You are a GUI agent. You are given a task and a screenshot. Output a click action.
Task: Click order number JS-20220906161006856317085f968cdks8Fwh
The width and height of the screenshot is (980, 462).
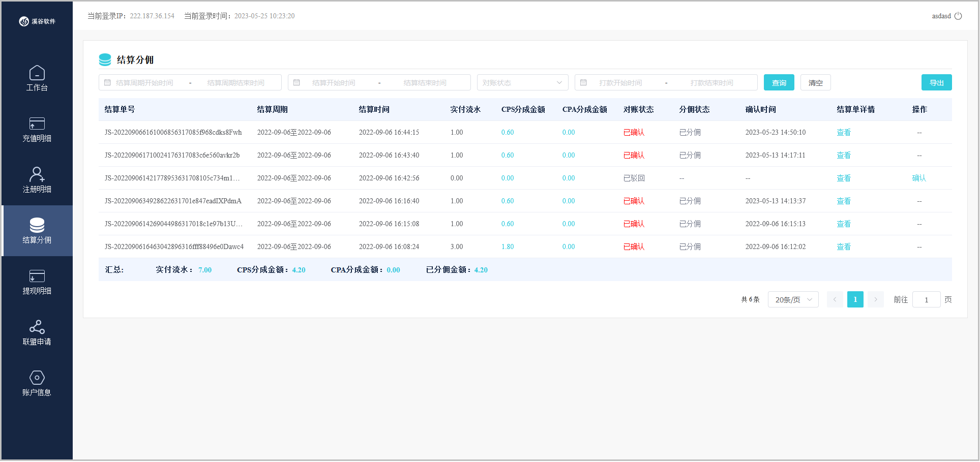tap(173, 132)
